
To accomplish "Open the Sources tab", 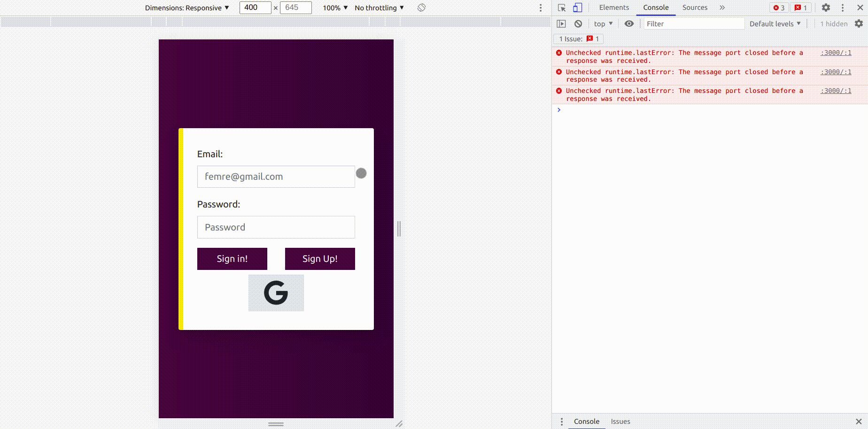I will point(695,8).
